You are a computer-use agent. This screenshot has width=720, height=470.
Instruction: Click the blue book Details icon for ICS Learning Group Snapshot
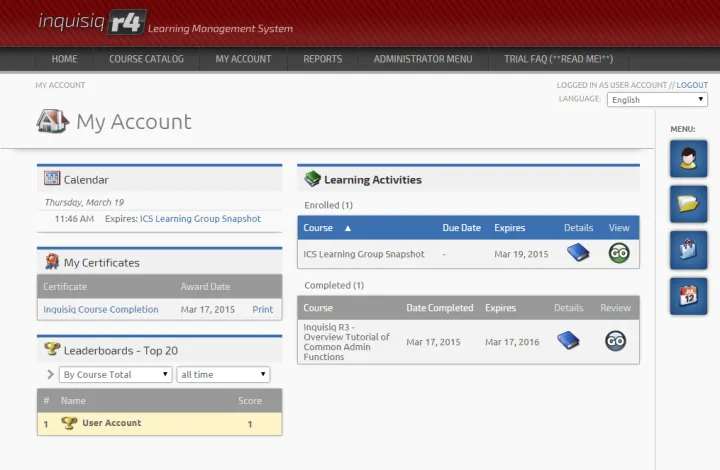click(578, 254)
